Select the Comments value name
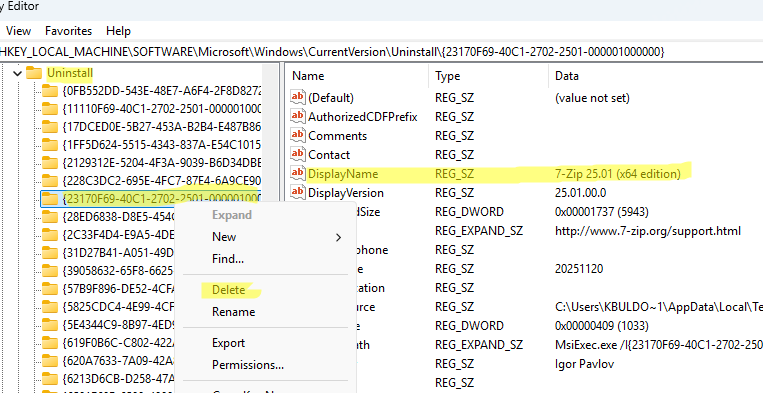 pyautogui.click(x=338, y=136)
